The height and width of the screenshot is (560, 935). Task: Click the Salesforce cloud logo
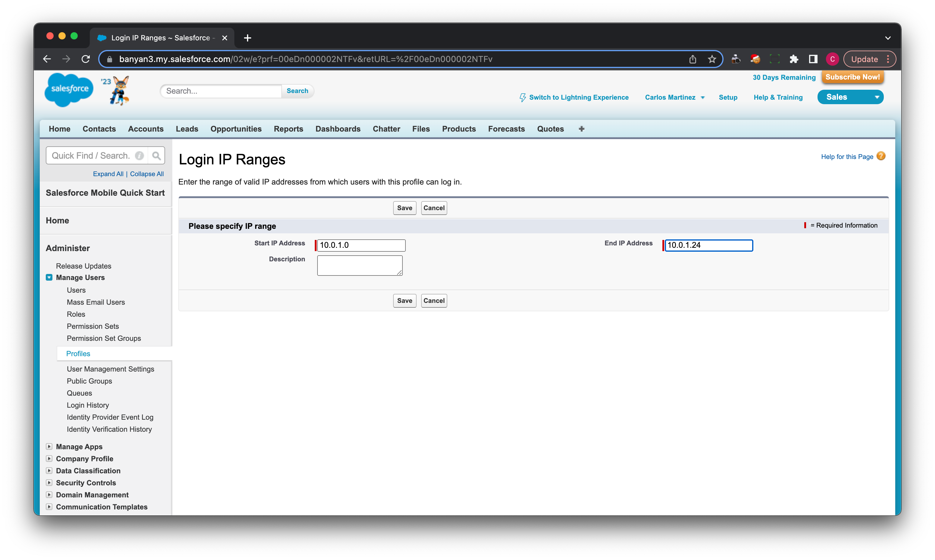pyautogui.click(x=69, y=89)
